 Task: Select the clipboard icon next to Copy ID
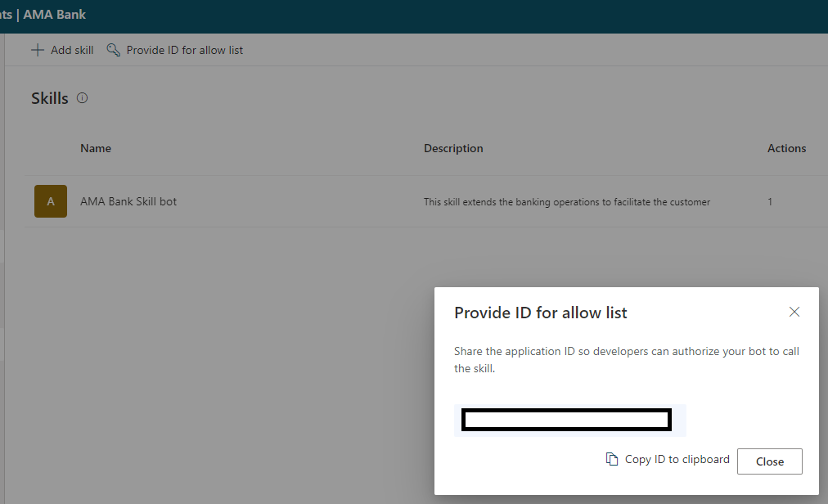[611, 459]
